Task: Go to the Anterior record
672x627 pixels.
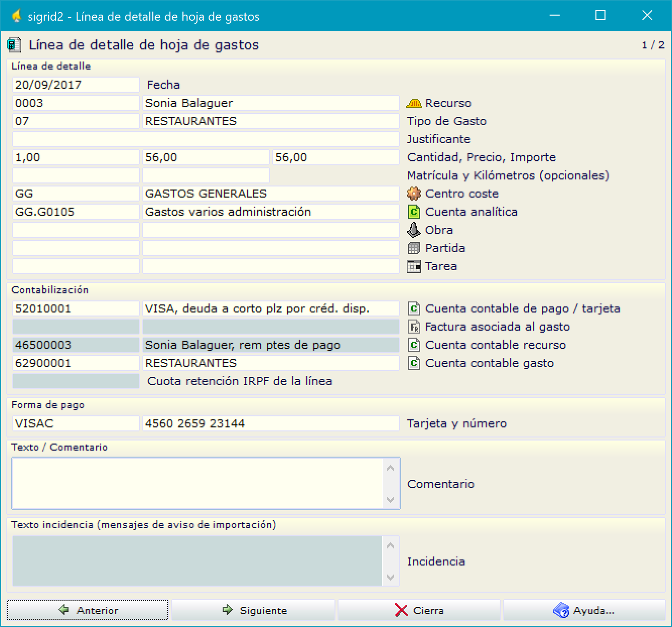Action: [x=88, y=610]
